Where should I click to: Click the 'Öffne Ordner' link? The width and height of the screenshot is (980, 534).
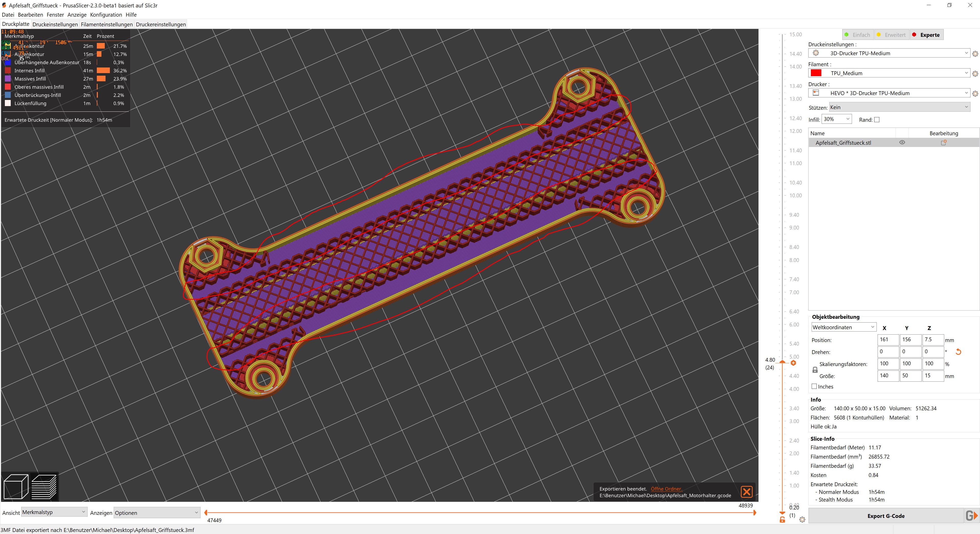[x=667, y=489]
